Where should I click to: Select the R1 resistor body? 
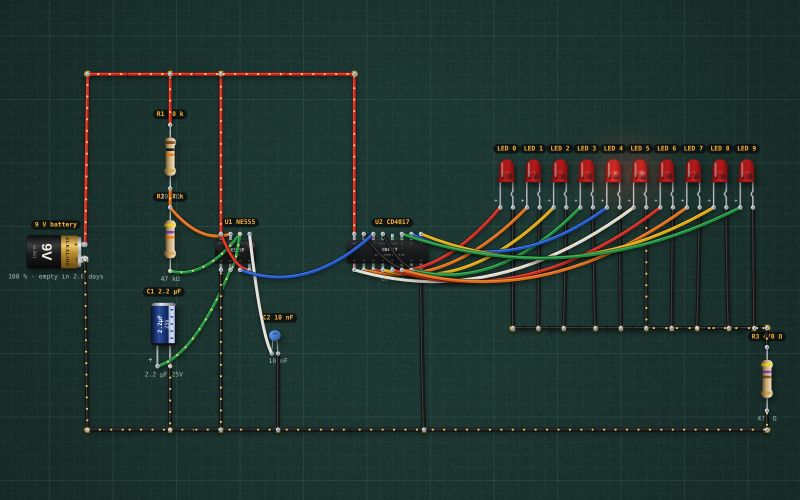click(170, 157)
